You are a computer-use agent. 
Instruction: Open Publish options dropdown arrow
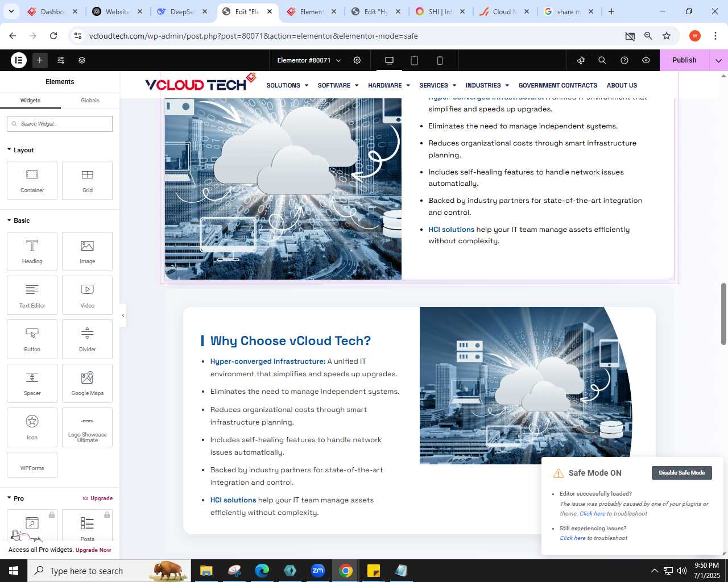click(x=718, y=60)
